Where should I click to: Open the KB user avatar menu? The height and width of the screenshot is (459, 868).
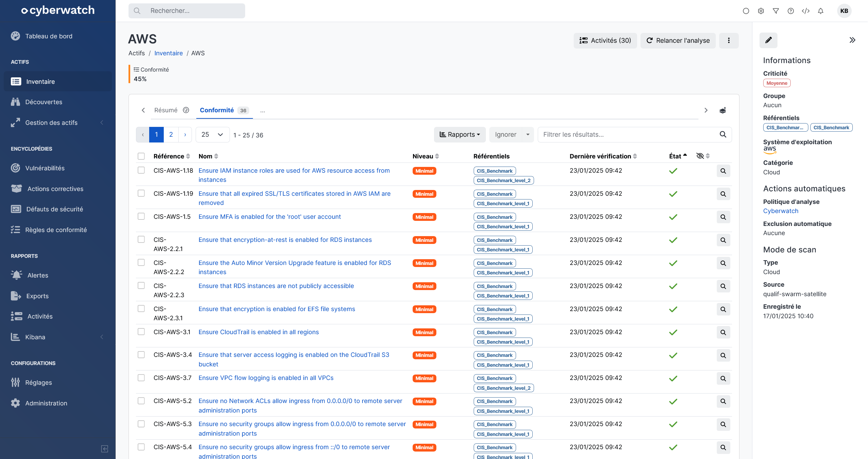click(x=844, y=11)
